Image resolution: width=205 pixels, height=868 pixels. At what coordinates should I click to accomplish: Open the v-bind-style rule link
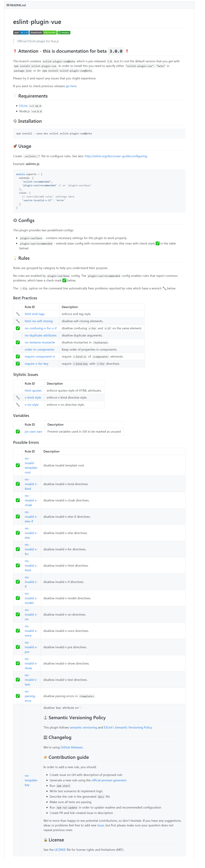pos(33,398)
